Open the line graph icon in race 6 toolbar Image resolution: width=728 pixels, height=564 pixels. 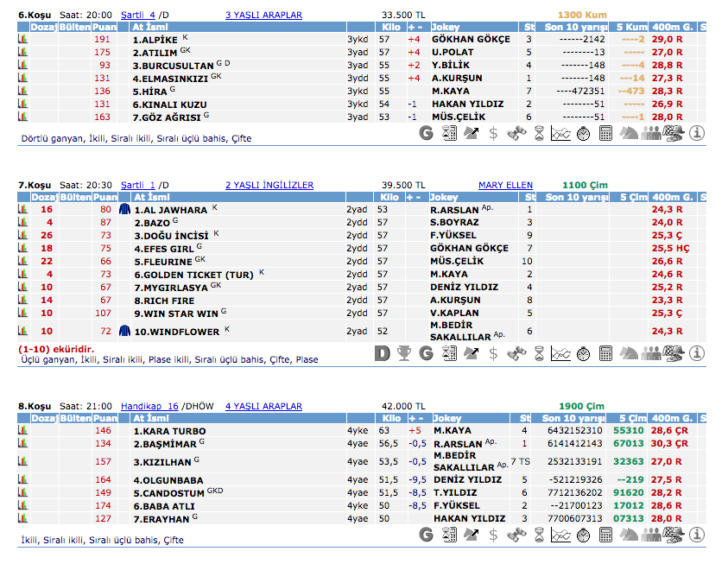[x=560, y=133]
